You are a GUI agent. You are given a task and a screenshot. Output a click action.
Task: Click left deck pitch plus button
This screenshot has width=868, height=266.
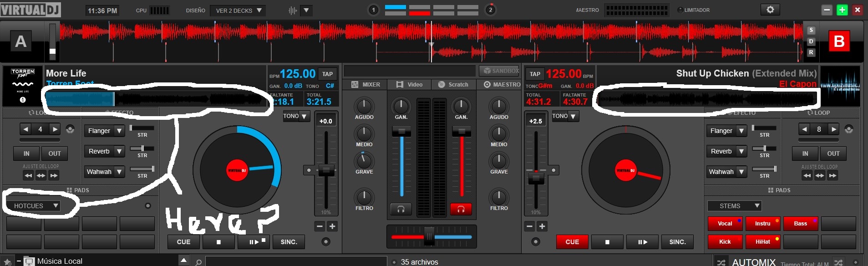click(x=332, y=226)
